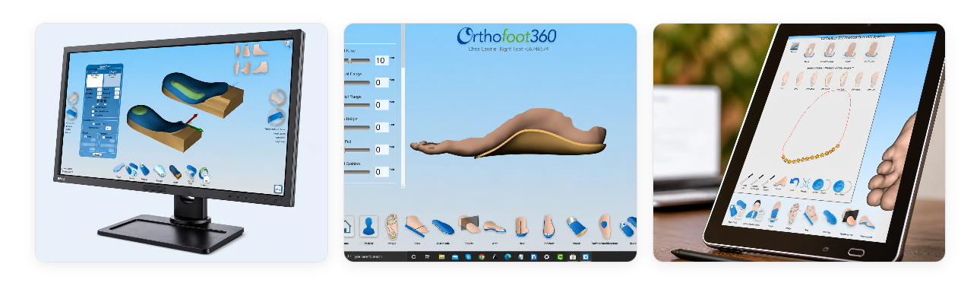Edit the Height value field showing 0

381,128
